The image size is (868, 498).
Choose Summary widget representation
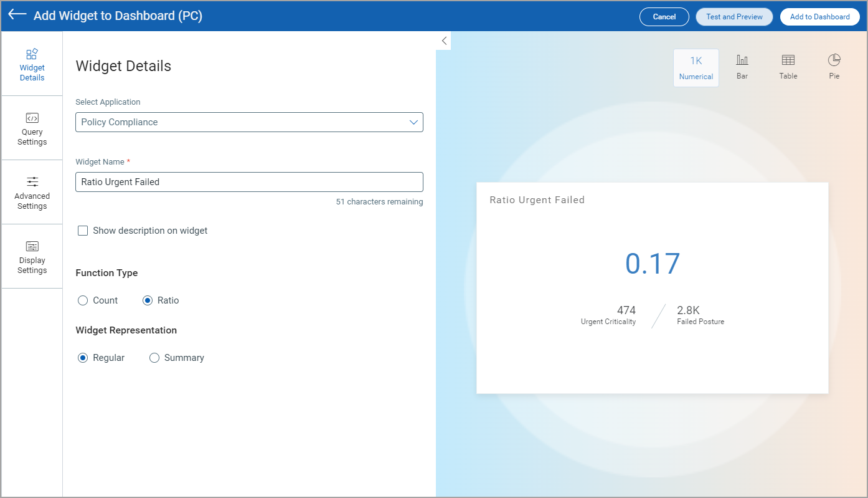[154, 357]
